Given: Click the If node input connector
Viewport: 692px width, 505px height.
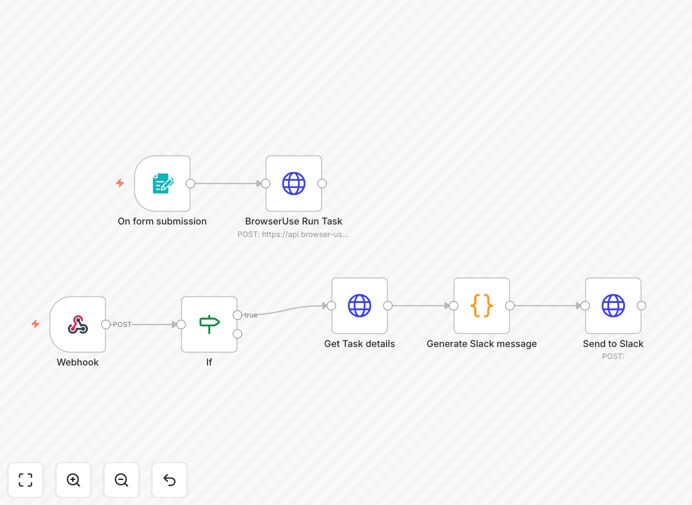Looking at the screenshot, I should 181,324.
